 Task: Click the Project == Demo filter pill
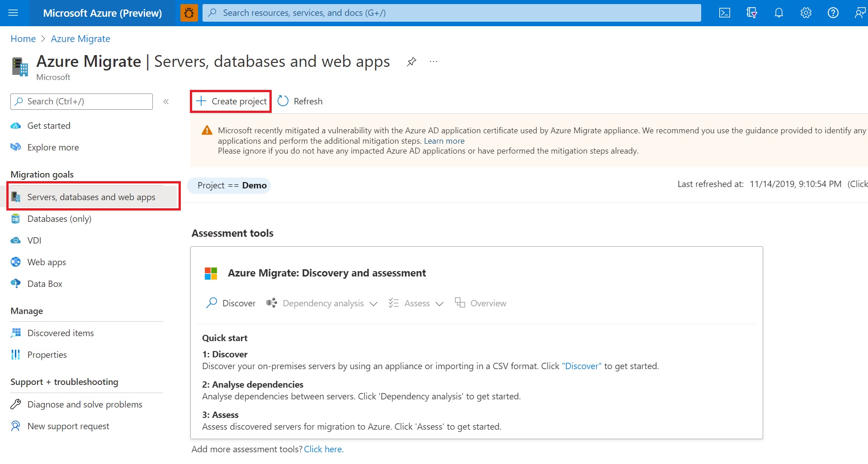[x=229, y=185]
